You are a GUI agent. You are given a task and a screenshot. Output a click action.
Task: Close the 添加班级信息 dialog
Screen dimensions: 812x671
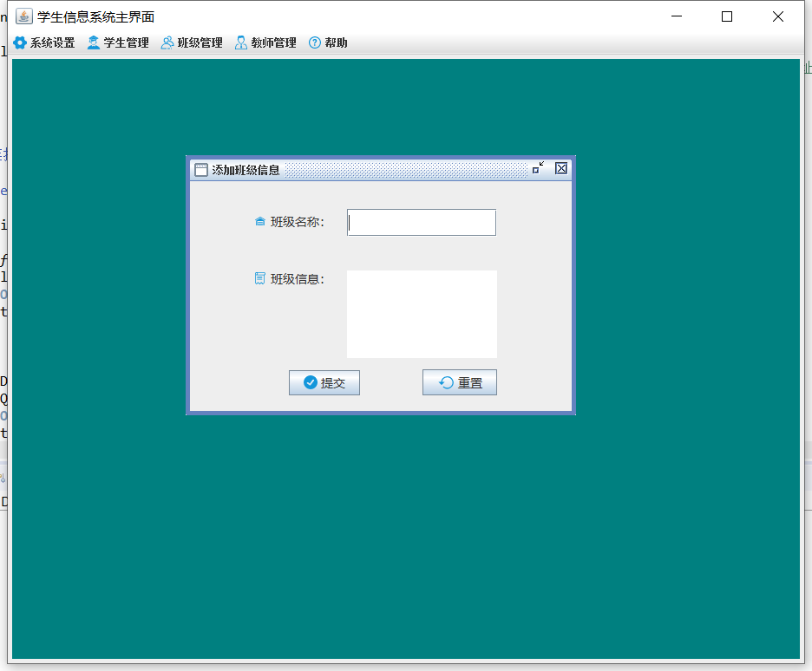[560, 169]
